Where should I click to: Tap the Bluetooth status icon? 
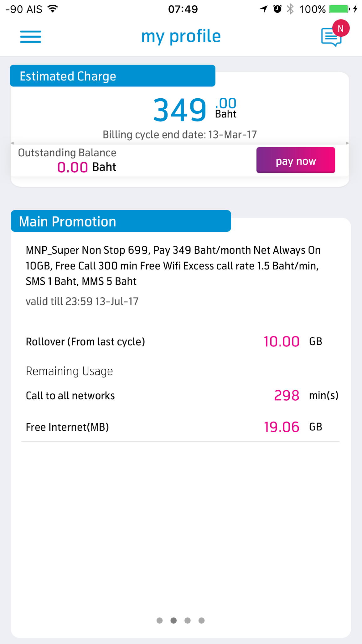[290, 9]
